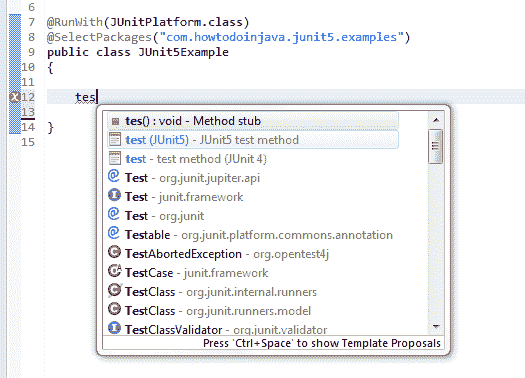The width and height of the screenshot is (525, 378).
Task: Click the class icon for TestClass - org.junit.internal.runners
Action: (x=115, y=290)
